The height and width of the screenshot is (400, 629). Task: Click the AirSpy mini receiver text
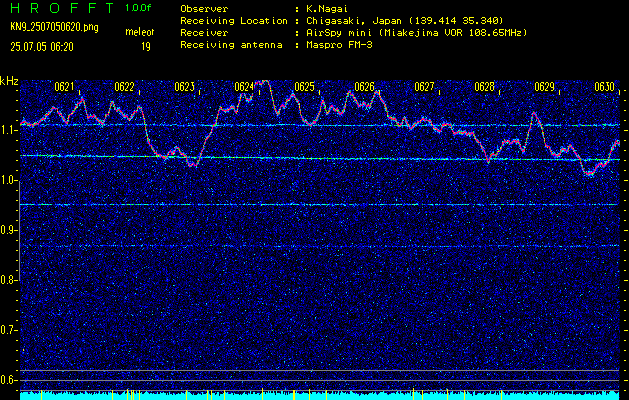[416, 33]
